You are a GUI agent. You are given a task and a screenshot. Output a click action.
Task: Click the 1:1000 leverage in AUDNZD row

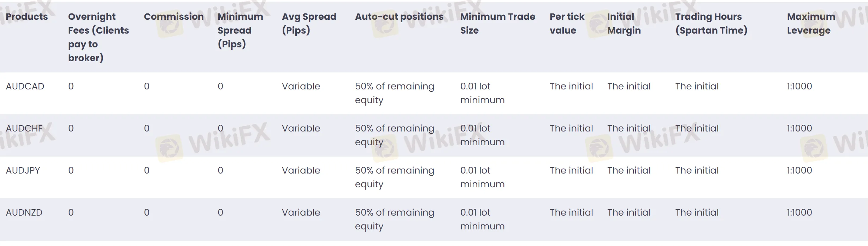point(799,212)
